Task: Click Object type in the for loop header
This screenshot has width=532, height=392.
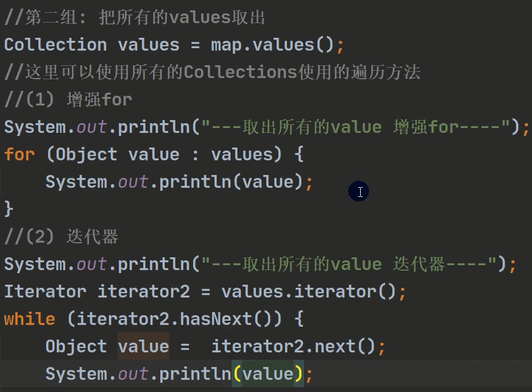Action: click(x=86, y=154)
